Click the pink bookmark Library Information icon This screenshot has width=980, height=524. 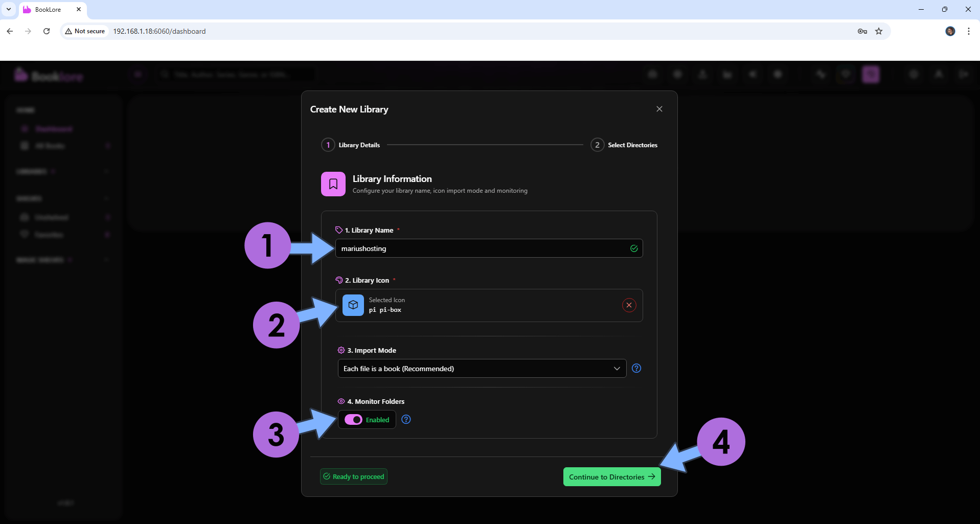pos(333,184)
